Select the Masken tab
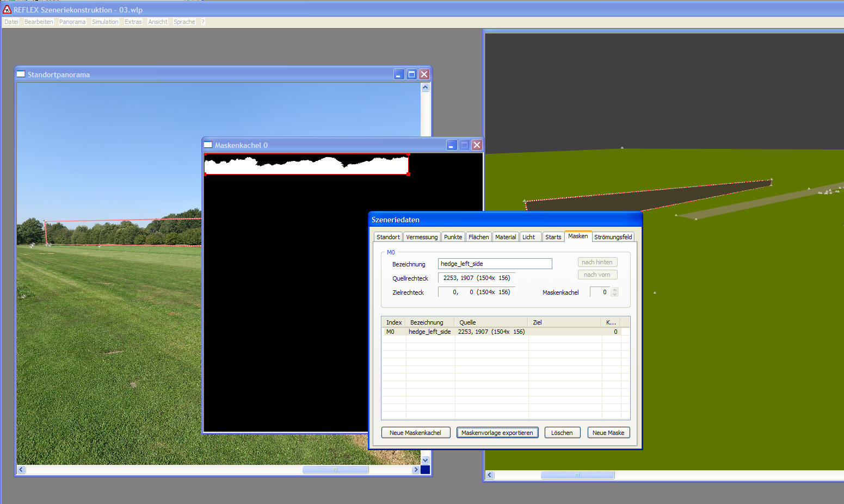 click(578, 236)
